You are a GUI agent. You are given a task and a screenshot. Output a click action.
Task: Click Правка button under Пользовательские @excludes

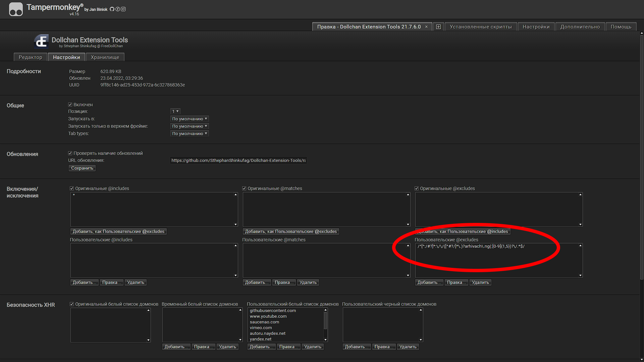coord(456,282)
